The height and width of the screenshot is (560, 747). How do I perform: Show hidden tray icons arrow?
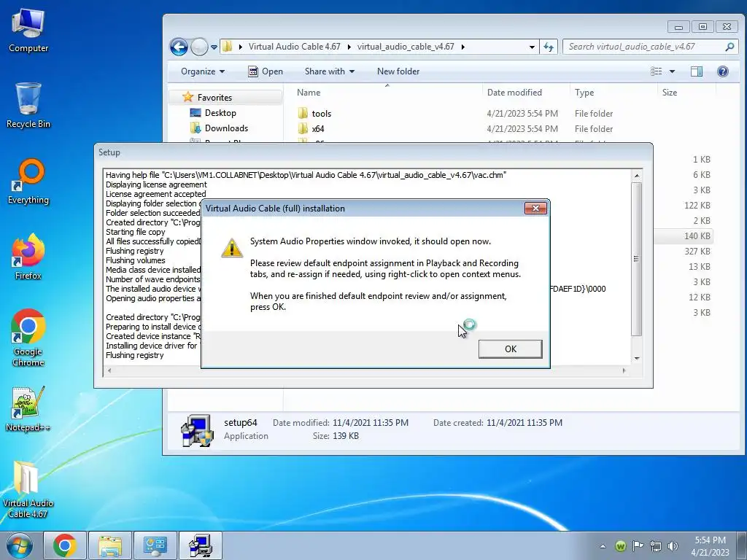[603, 546]
